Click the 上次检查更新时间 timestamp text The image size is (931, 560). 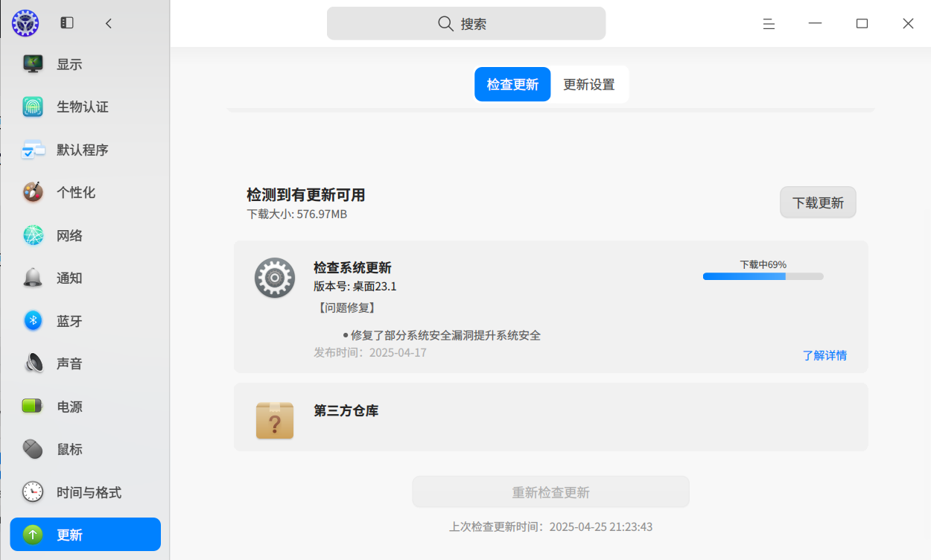[551, 526]
